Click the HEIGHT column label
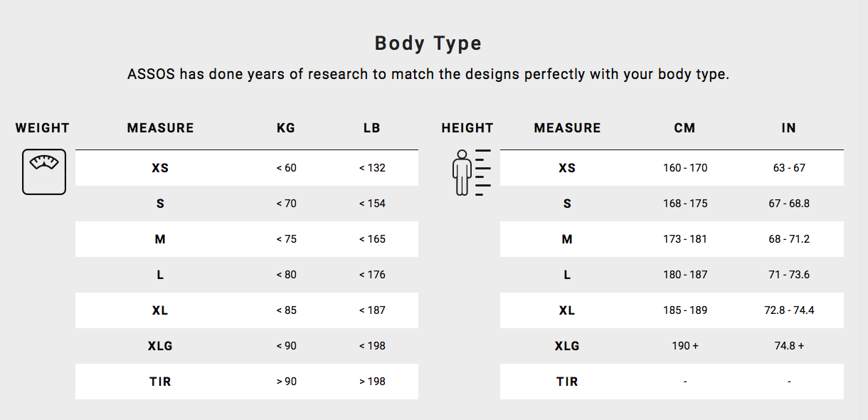This screenshot has height=420, width=868. click(467, 128)
